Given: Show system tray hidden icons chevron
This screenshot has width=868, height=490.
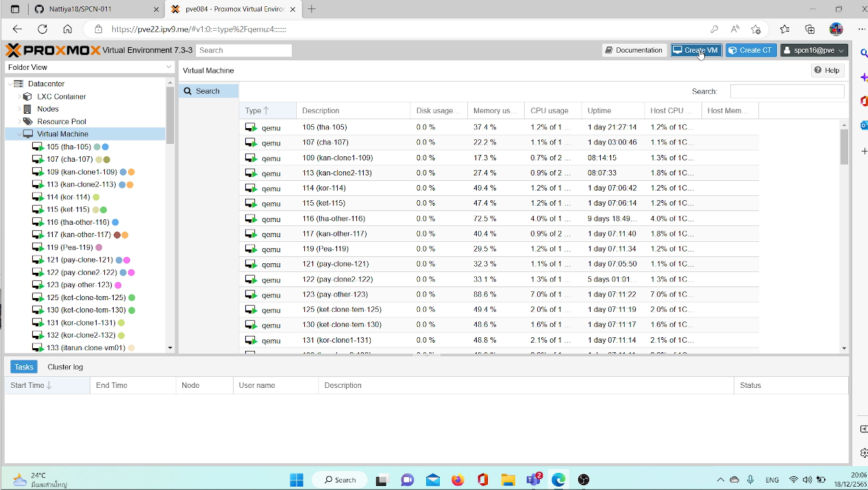Looking at the screenshot, I should tap(720, 480).
